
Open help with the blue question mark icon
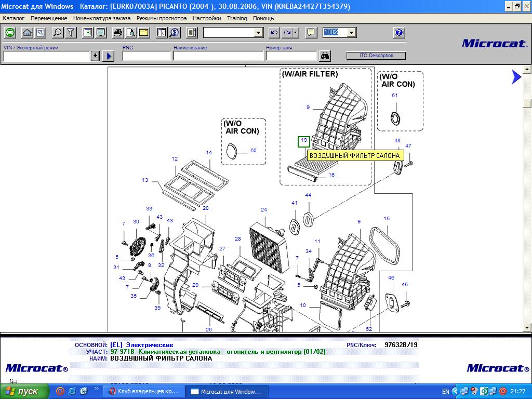(x=399, y=32)
